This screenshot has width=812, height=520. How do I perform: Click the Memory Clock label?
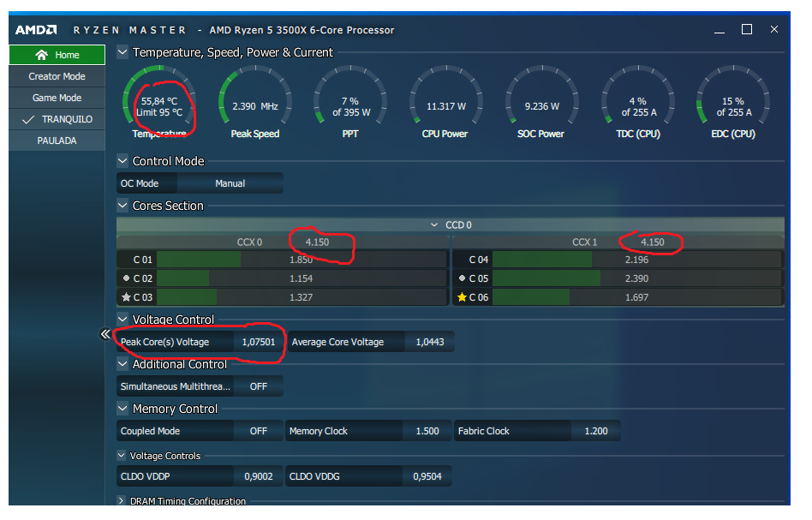(x=319, y=431)
